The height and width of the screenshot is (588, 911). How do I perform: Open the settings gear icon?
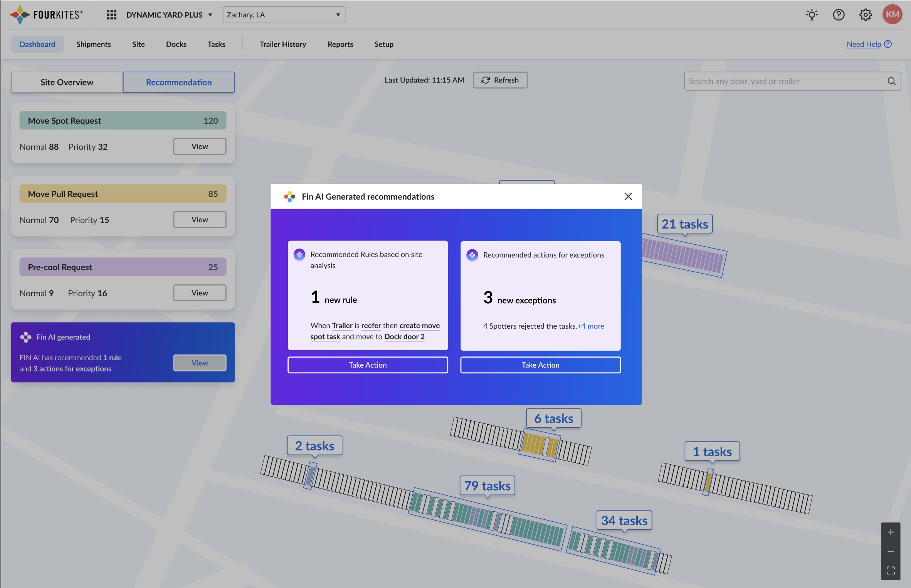click(866, 15)
